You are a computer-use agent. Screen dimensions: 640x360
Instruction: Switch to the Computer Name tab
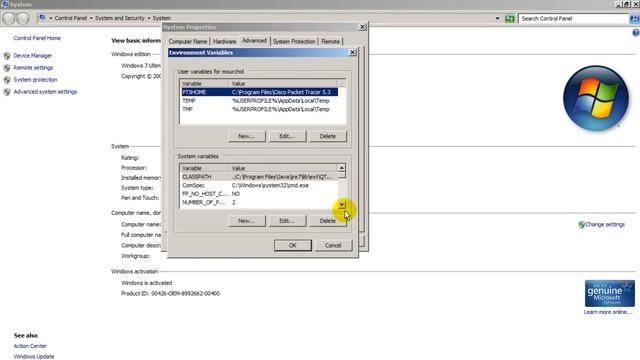[188, 41]
